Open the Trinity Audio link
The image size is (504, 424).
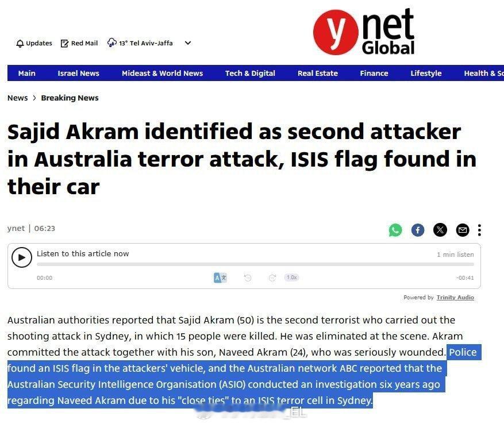coord(455,298)
